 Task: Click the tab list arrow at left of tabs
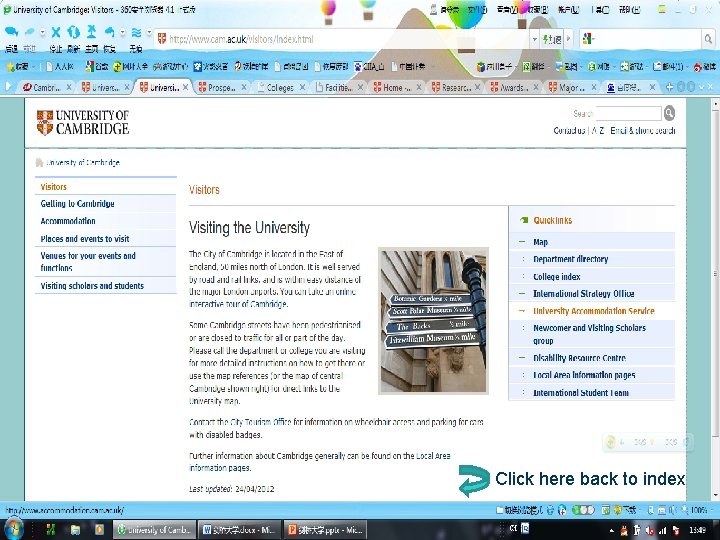point(8,86)
